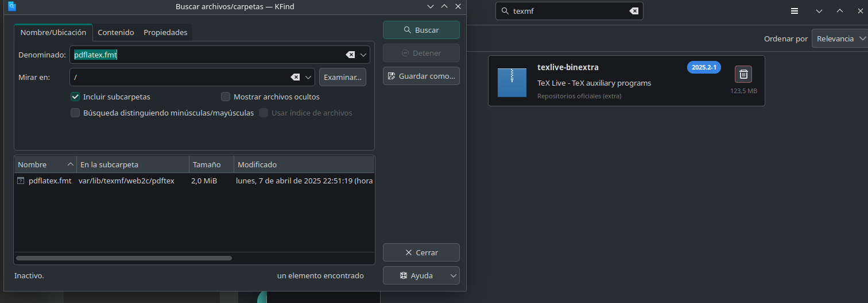
Task: Click 123,5 MB package size text
Action: coord(743,91)
